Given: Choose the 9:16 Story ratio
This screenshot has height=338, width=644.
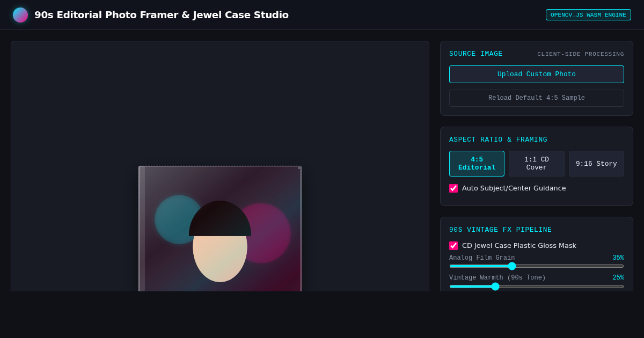Looking at the screenshot, I should 596,164.
